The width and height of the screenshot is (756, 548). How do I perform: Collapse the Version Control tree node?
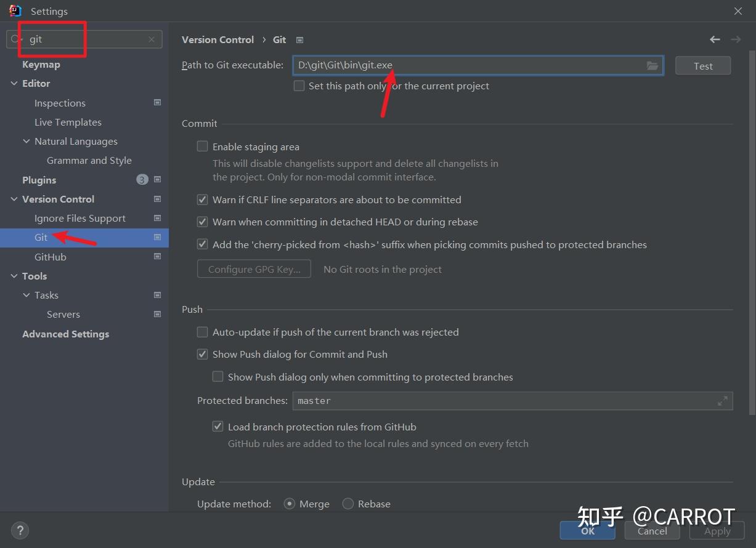click(x=14, y=199)
